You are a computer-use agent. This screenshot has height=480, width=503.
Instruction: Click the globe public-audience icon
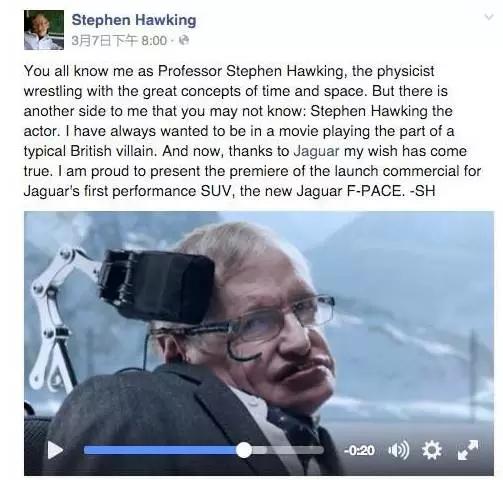pos(184,41)
